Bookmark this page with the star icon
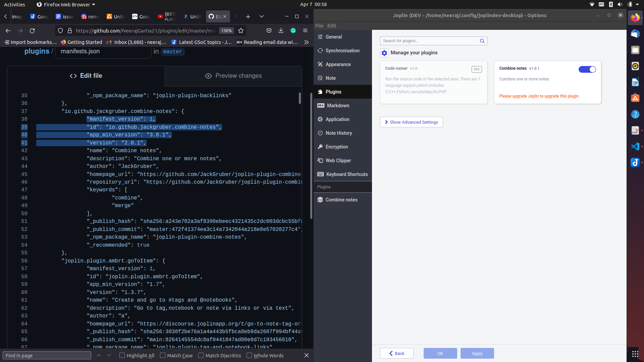This screenshot has width=644, height=362. coord(241,31)
